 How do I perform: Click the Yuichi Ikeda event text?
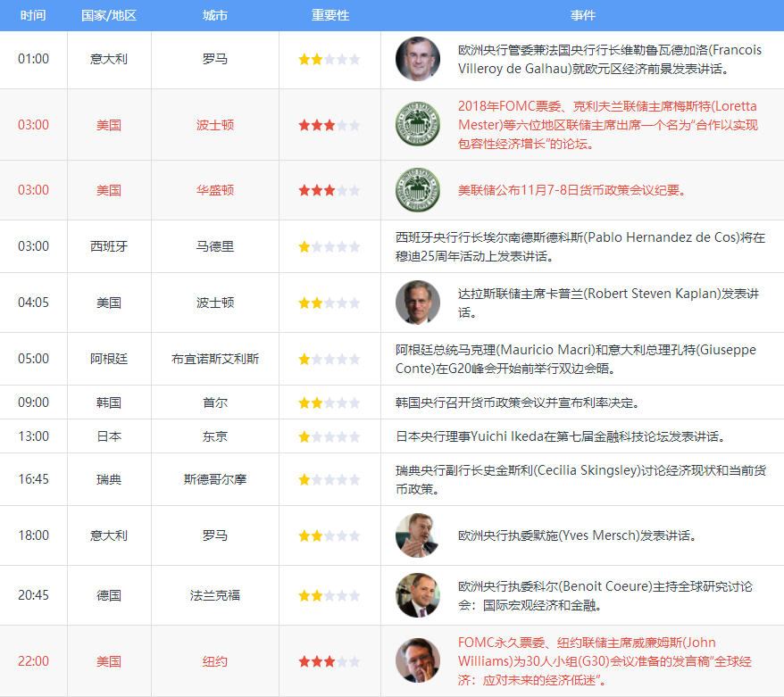[x=561, y=436]
